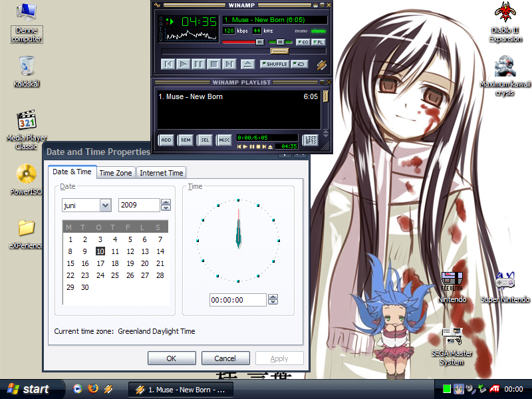Click the 00:00:00 time input field
This screenshot has height=399, width=532.
(x=238, y=300)
